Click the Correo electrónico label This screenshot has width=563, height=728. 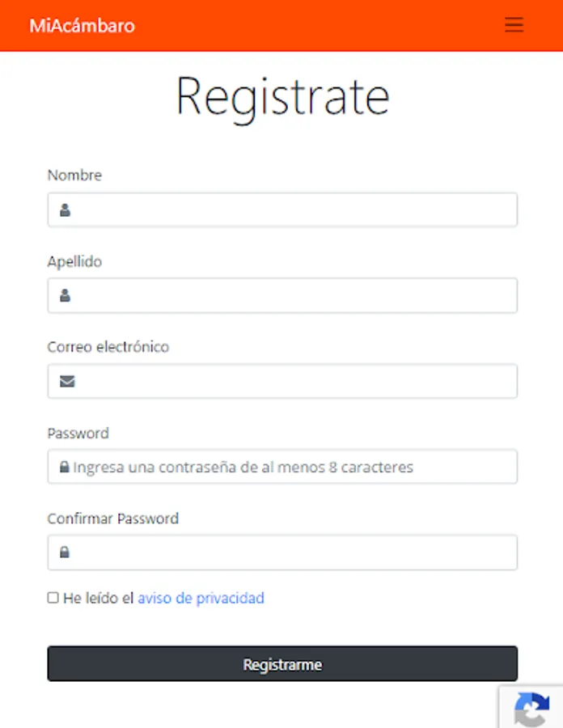coord(108,346)
